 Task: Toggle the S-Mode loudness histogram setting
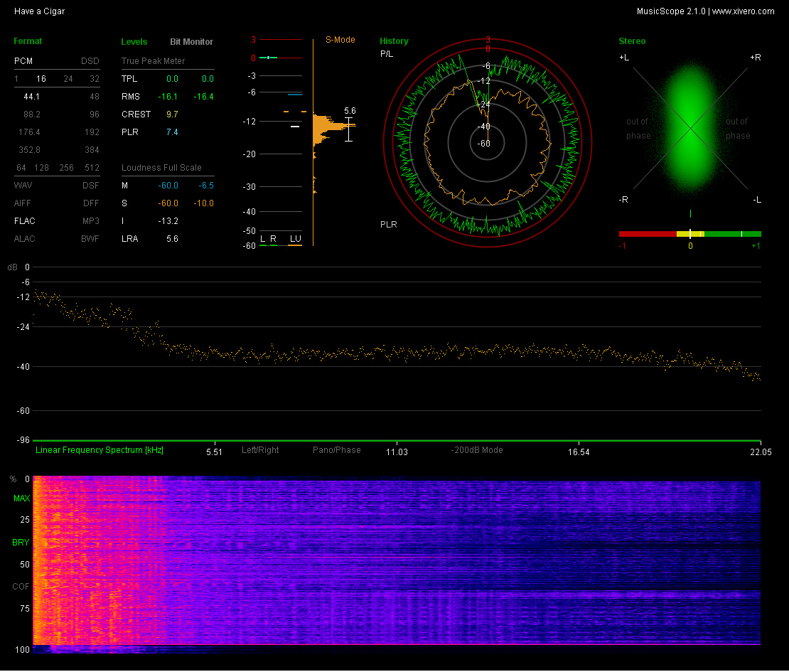click(340, 40)
